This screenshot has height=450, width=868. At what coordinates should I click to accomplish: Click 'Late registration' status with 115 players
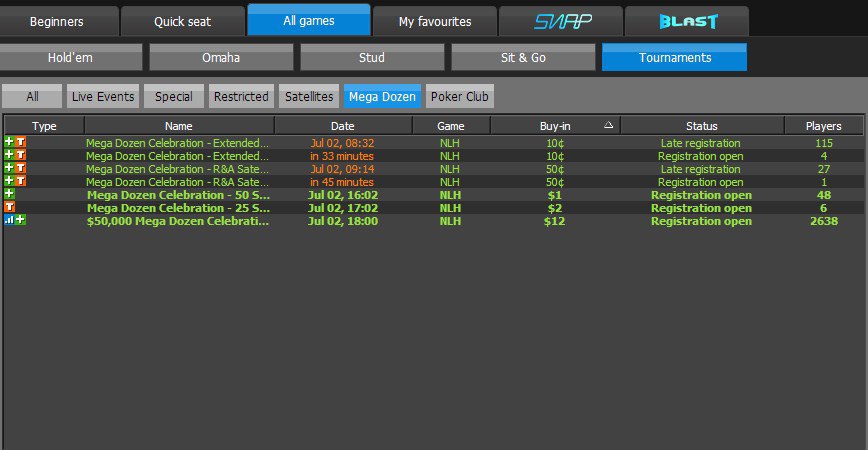(700, 143)
